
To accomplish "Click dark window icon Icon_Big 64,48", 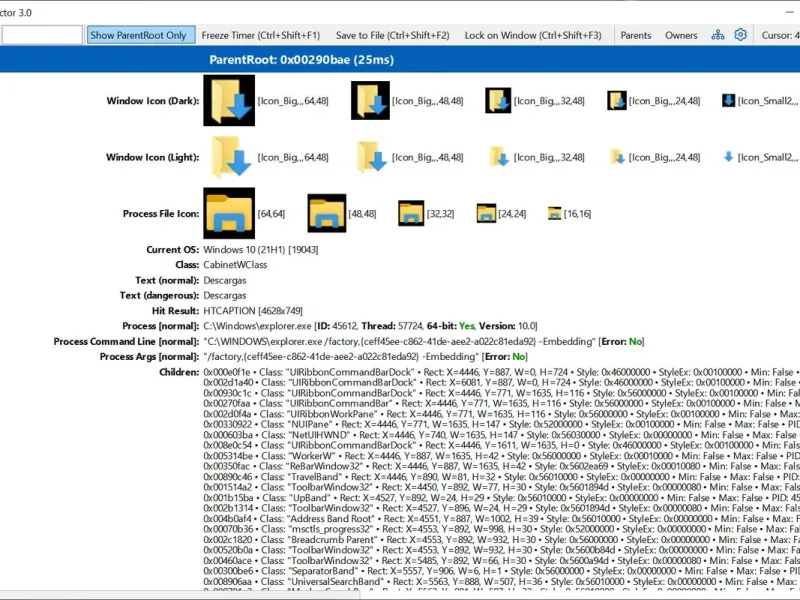I will (x=229, y=101).
